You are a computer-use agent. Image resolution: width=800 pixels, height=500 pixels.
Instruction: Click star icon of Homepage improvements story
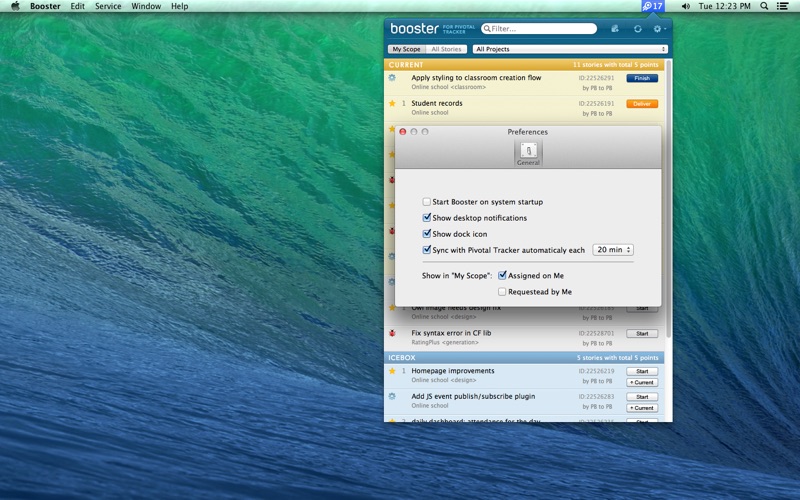pyautogui.click(x=392, y=371)
